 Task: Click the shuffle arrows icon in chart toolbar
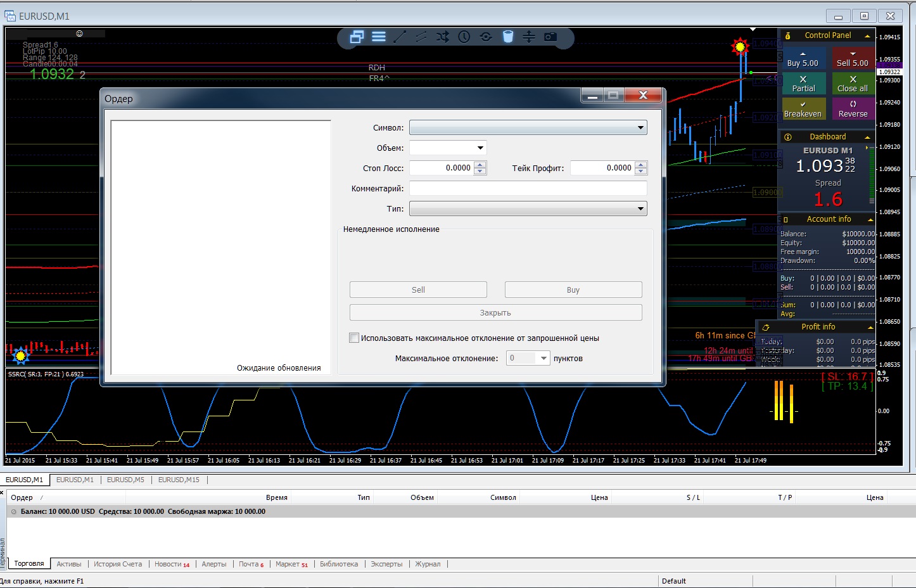coord(443,37)
